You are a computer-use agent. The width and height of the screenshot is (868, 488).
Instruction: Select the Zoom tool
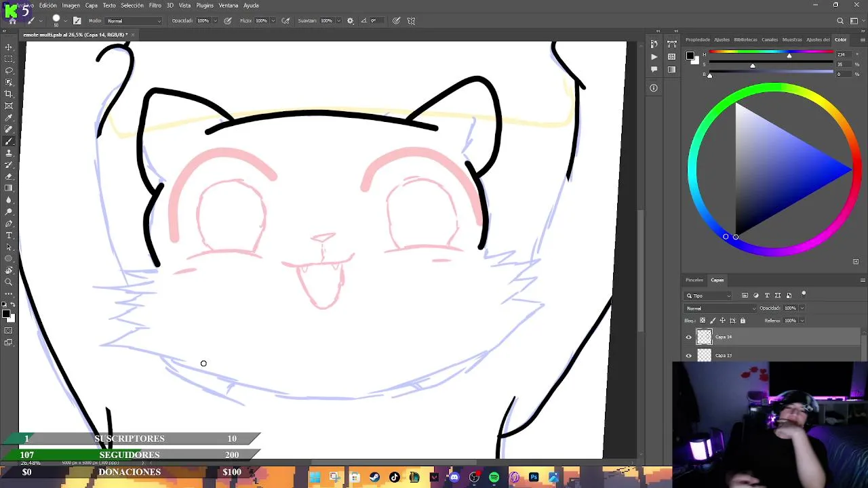(x=9, y=282)
